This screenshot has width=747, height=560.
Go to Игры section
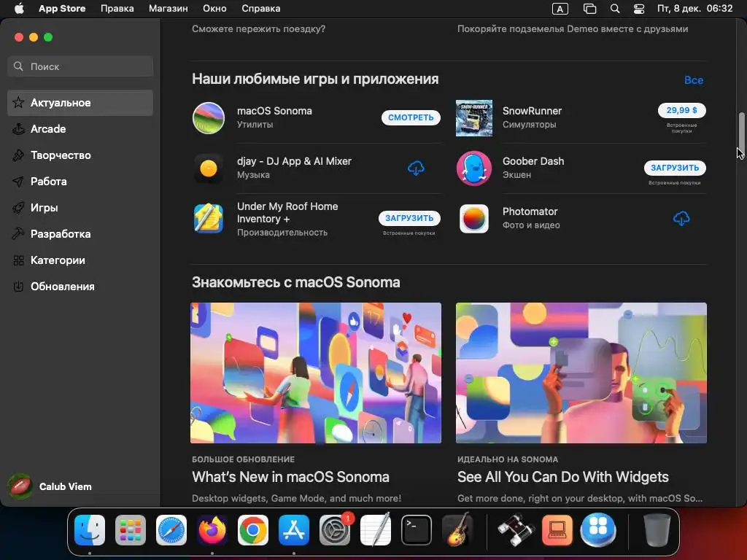pos(80,208)
